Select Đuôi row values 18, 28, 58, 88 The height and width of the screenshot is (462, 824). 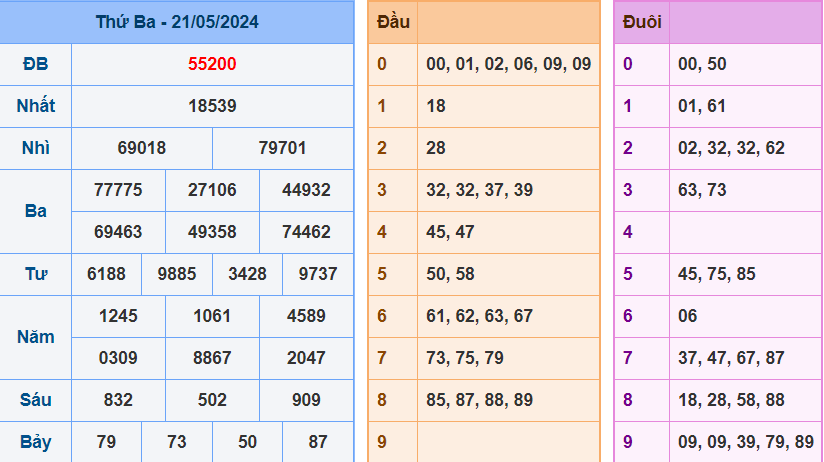[732, 401]
